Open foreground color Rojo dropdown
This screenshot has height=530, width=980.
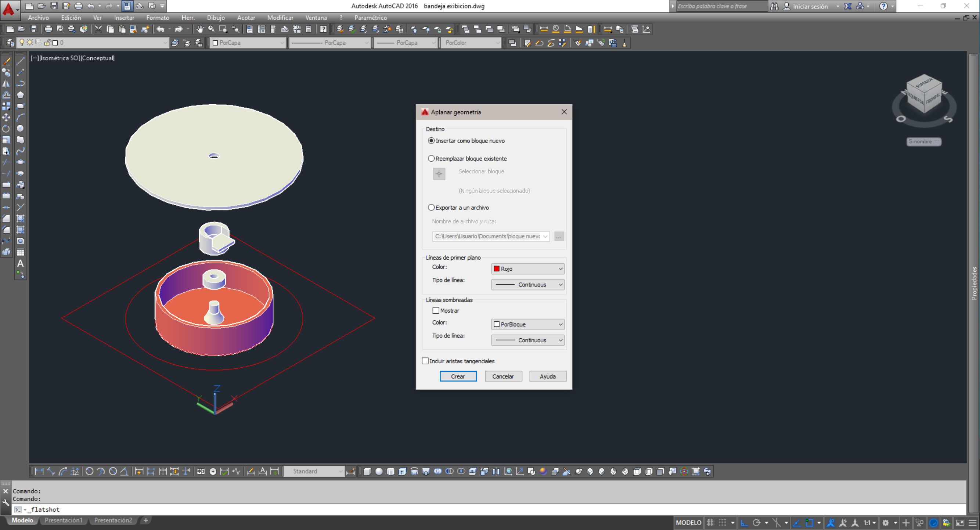pyautogui.click(x=527, y=268)
